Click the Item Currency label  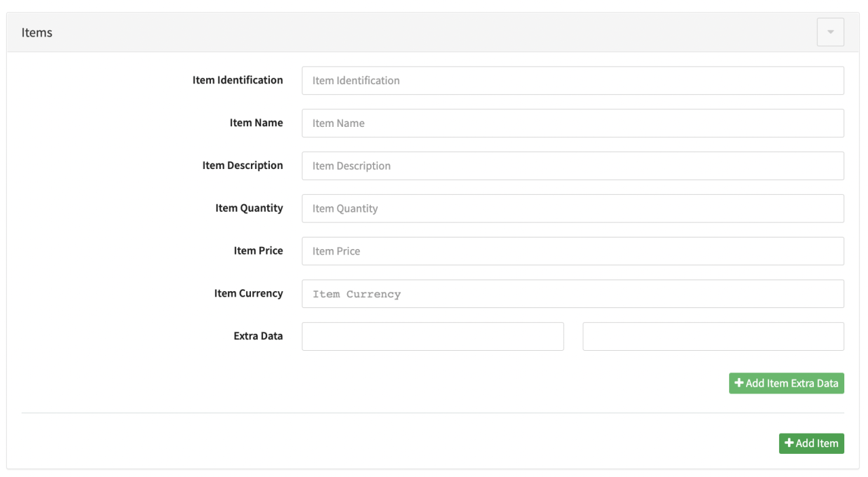pos(248,294)
